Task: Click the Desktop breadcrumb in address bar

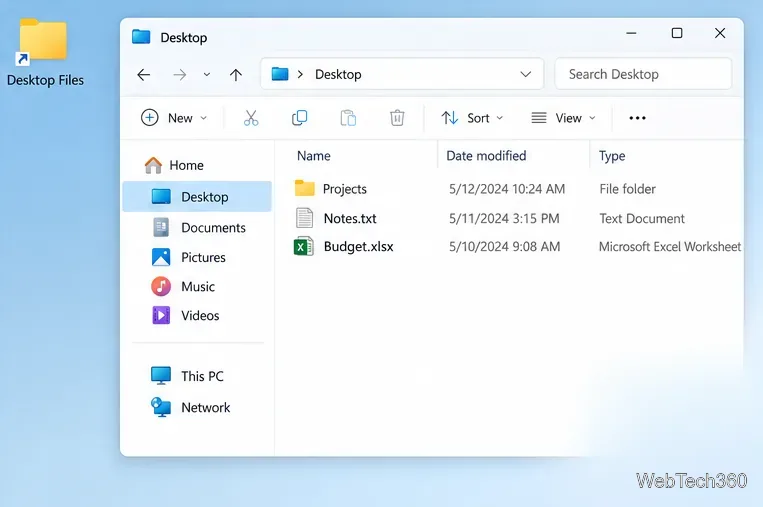Action: click(338, 74)
